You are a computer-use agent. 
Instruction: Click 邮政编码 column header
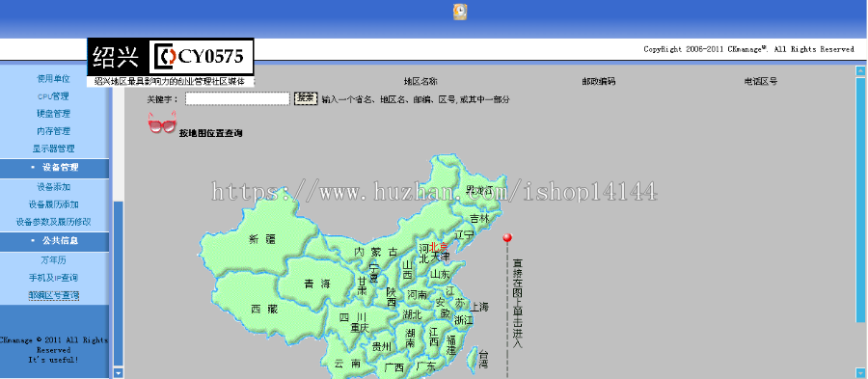[x=598, y=81]
